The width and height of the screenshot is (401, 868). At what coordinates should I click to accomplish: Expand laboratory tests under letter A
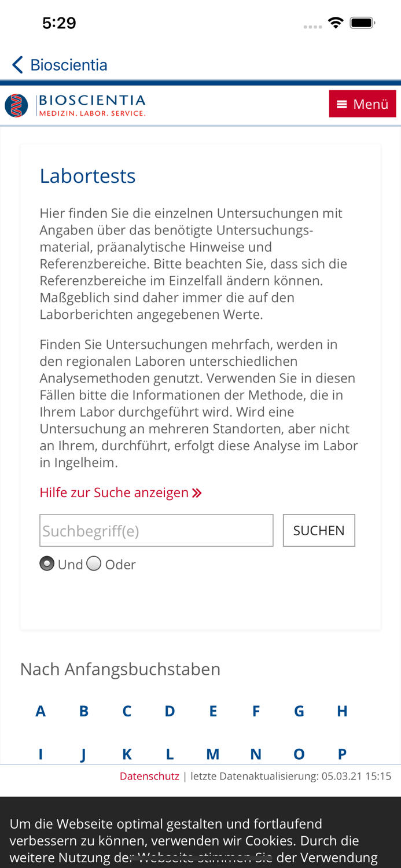pos(41,711)
